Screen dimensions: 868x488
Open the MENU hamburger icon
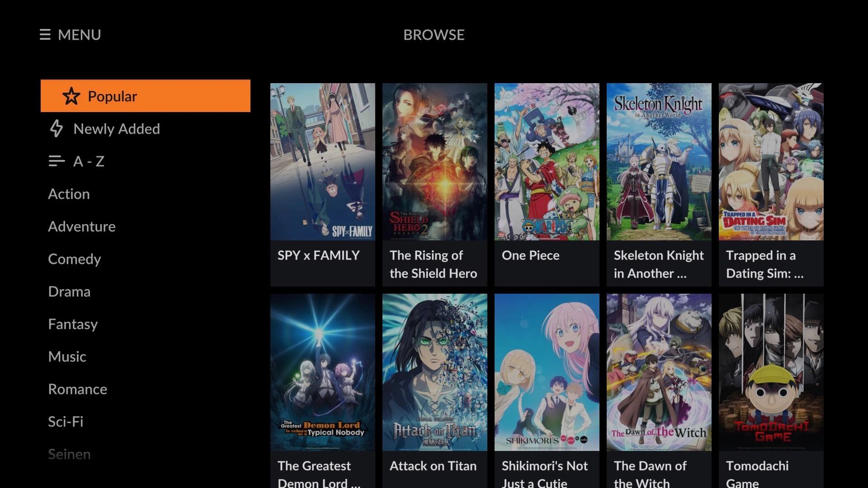click(x=45, y=34)
